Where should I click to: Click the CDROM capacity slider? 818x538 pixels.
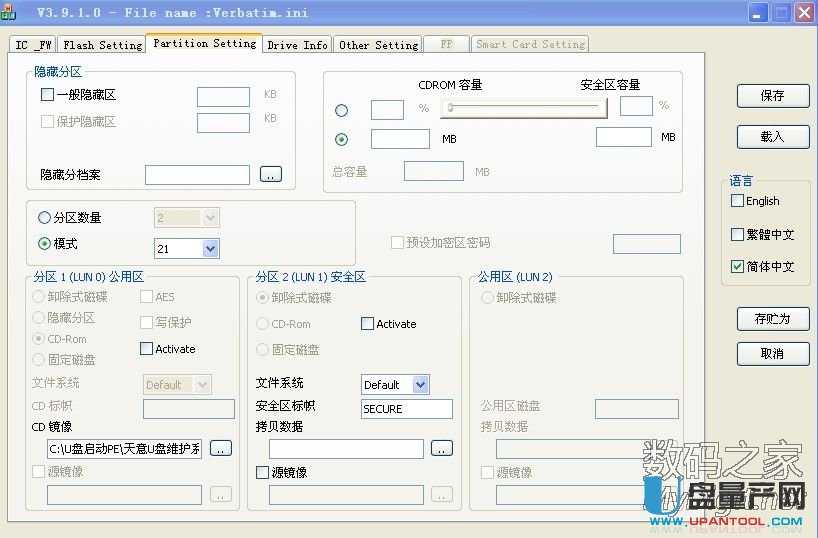point(526,108)
